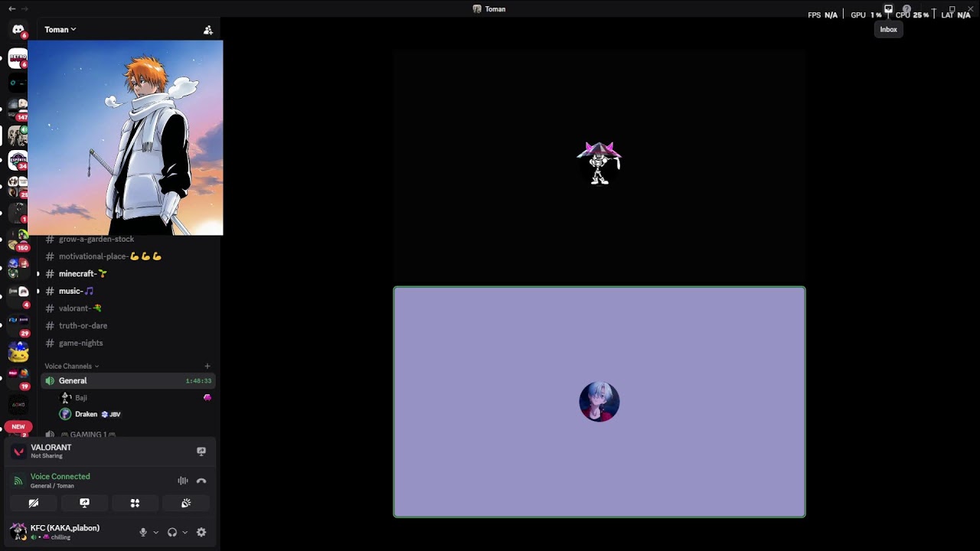This screenshot has width=980, height=551.
Task: Click the chilling status text
Action: pos(60,537)
